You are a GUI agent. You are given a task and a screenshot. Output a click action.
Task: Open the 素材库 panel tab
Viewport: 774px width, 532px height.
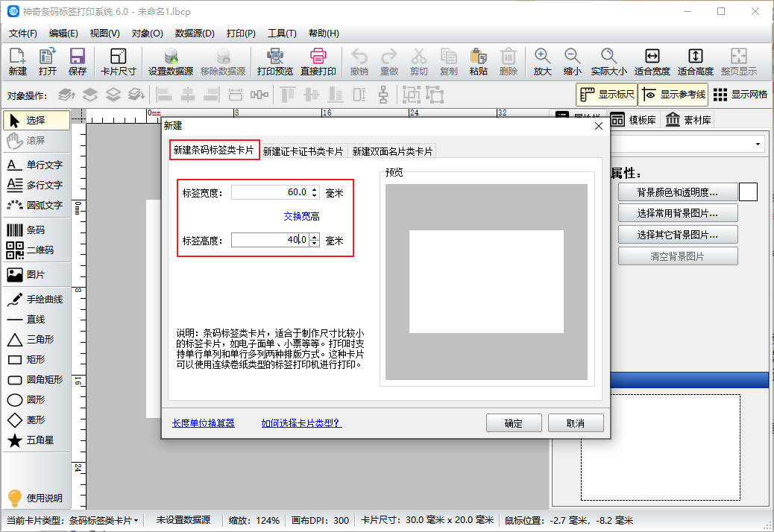click(x=688, y=120)
